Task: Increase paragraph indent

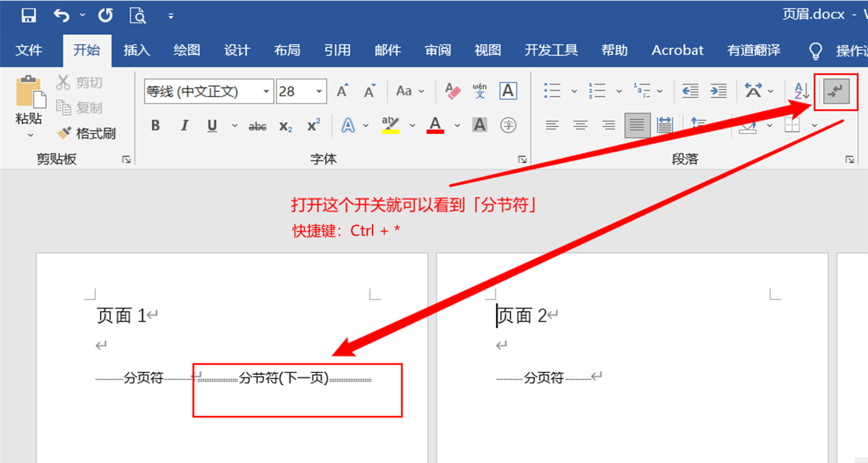Action: click(x=719, y=91)
